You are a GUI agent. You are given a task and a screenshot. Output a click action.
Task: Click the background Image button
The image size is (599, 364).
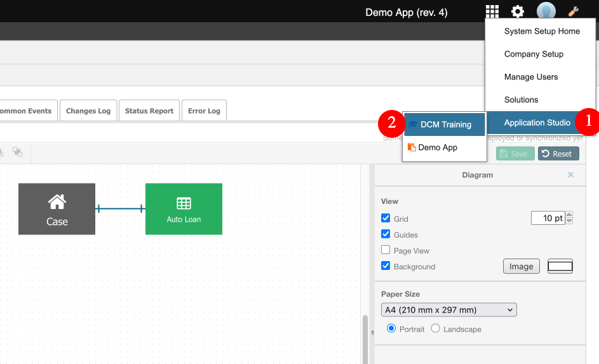click(521, 266)
